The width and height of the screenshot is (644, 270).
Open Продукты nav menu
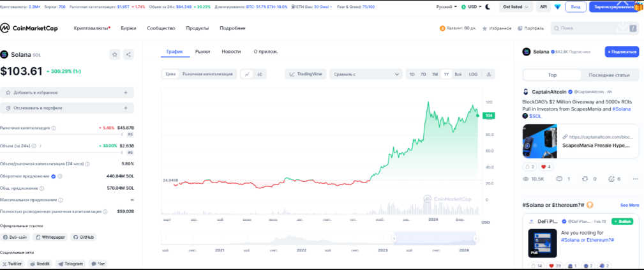(x=197, y=28)
